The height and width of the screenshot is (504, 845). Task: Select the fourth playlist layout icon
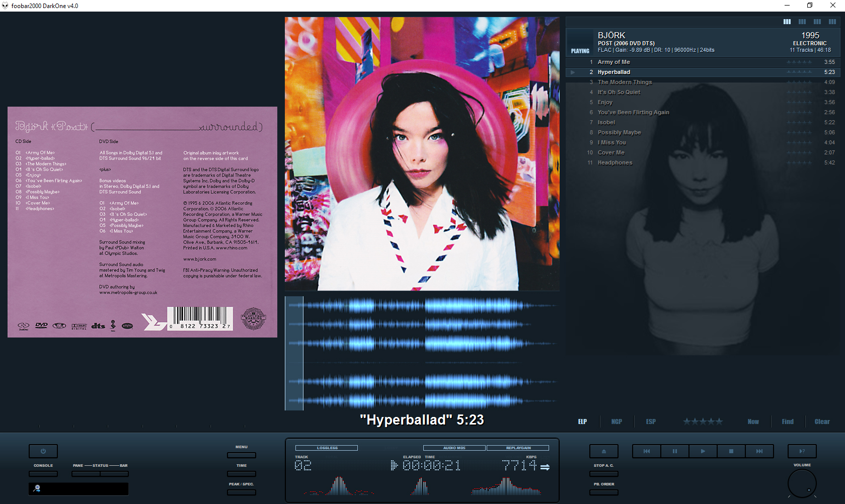tap(832, 22)
